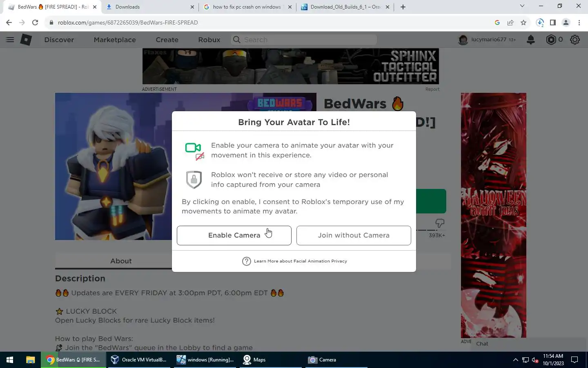Open Oracle VM VirtualBox taskbar item
The width and height of the screenshot is (588, 368).
coord(139,360)
